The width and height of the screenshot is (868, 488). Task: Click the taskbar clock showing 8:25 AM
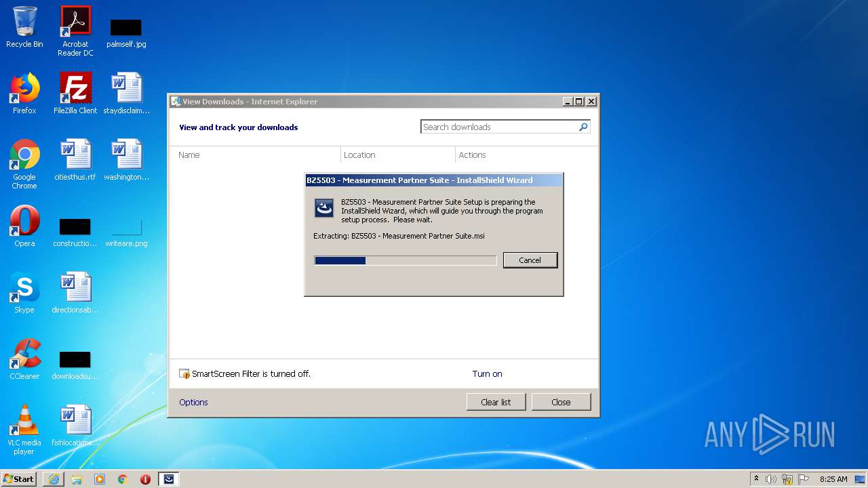[833, 479]
